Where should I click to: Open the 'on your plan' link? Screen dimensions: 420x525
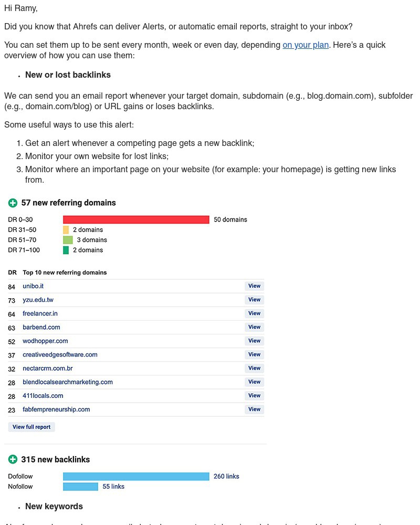306,45
